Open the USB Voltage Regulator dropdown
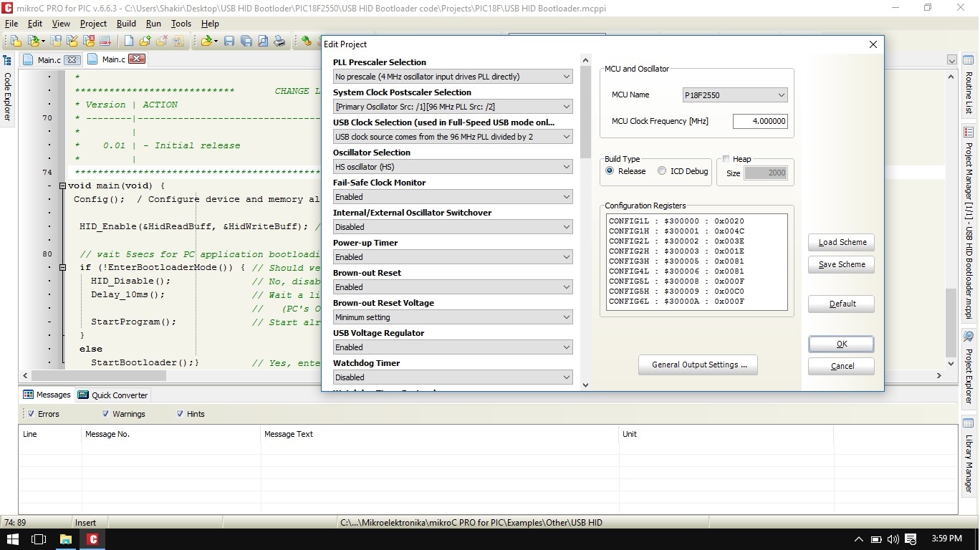Image resolution: width=980 pixels, height=550 pixels. [x=453, y=347]
